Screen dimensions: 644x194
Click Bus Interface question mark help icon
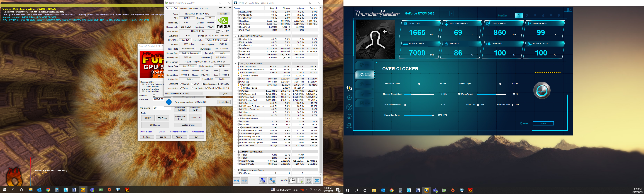[230, 40]
